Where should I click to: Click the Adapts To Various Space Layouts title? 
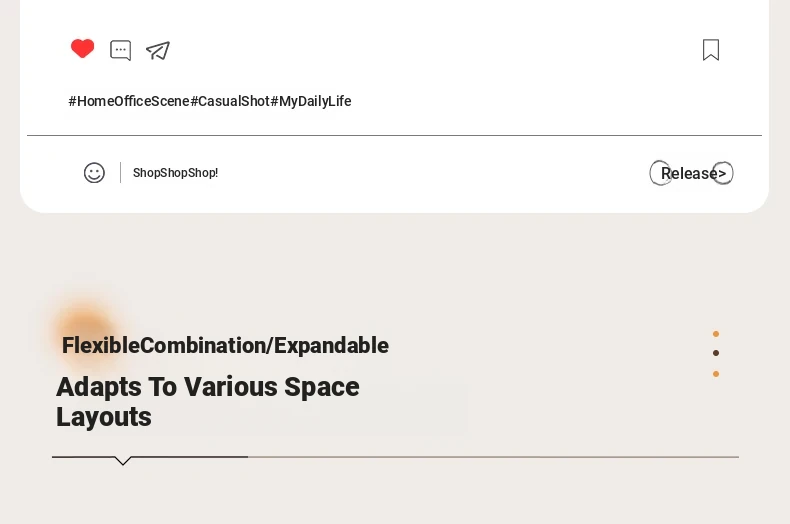point(208,402)
